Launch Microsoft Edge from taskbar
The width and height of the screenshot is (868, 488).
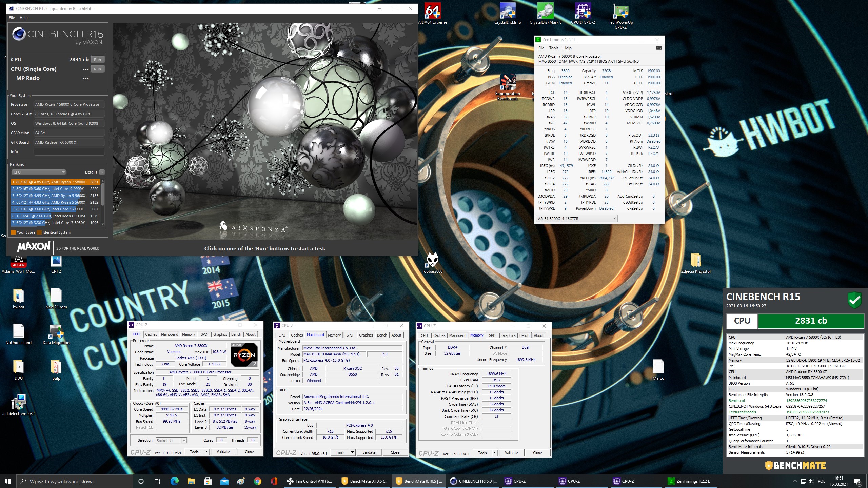pos(174,481)
